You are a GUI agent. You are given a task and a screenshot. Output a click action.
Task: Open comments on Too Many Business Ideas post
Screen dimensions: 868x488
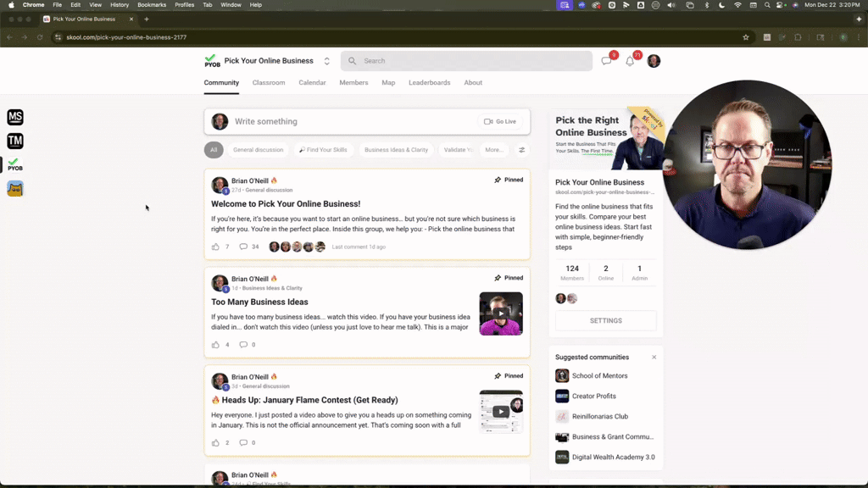[244, 344]
